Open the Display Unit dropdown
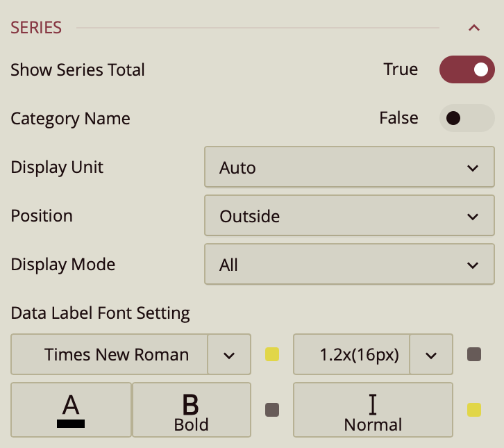The image size is (504, 448). coord(349,167)
